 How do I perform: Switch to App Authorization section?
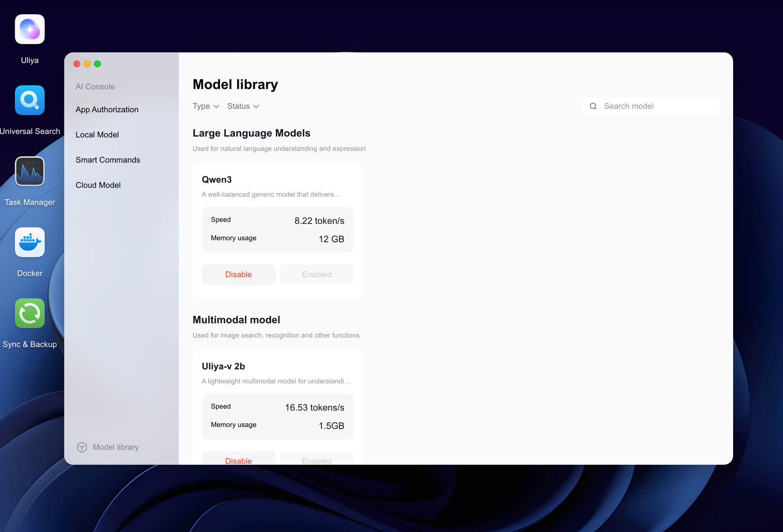107,109
